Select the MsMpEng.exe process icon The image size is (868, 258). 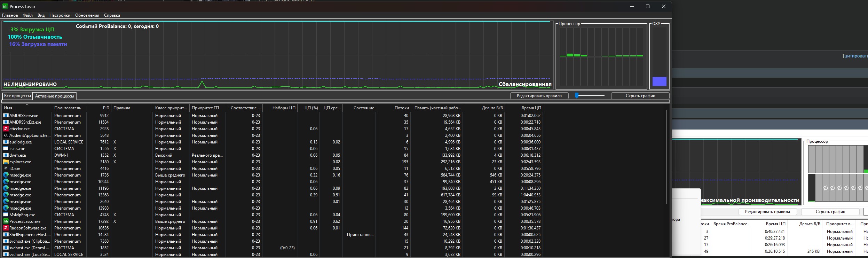pyautogui.click(x=6, y=215)
